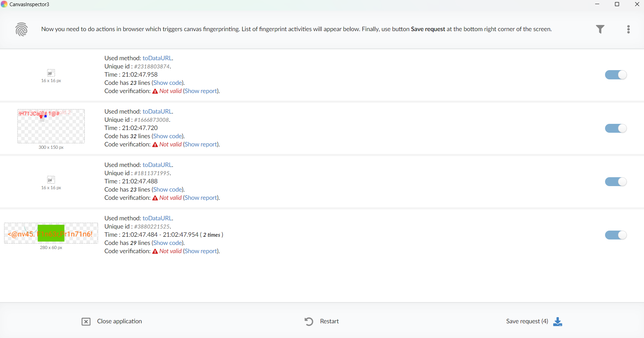Click the Save request download icon

pos(558,322)
